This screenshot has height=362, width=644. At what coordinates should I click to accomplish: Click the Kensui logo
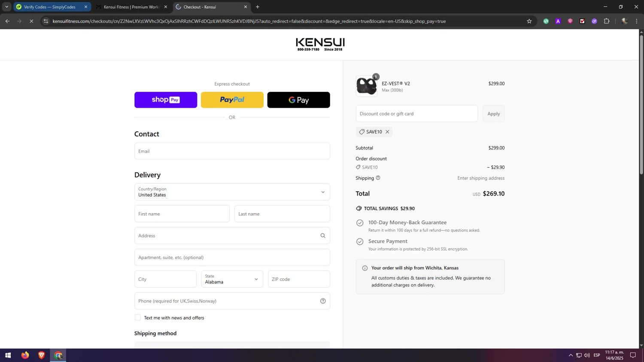(320, 44)
